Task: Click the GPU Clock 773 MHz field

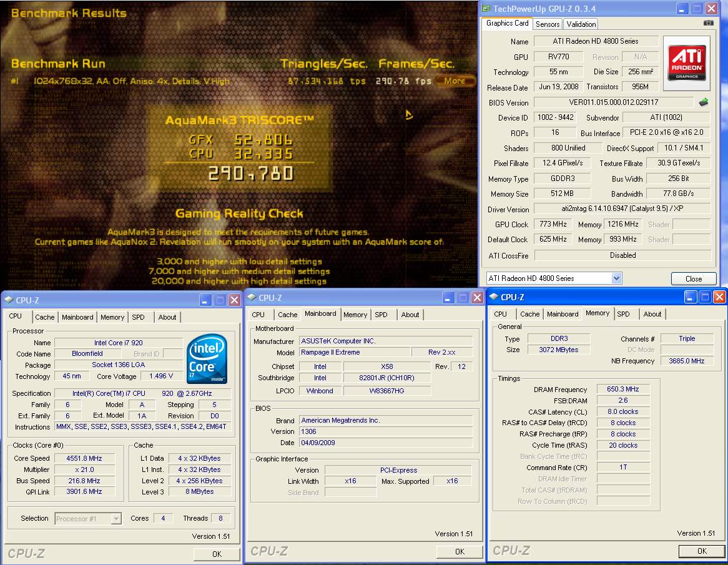Action: pos(553,224)
